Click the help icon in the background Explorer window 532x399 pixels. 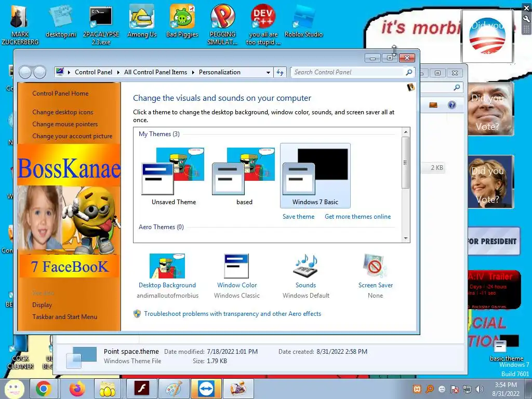451,105
